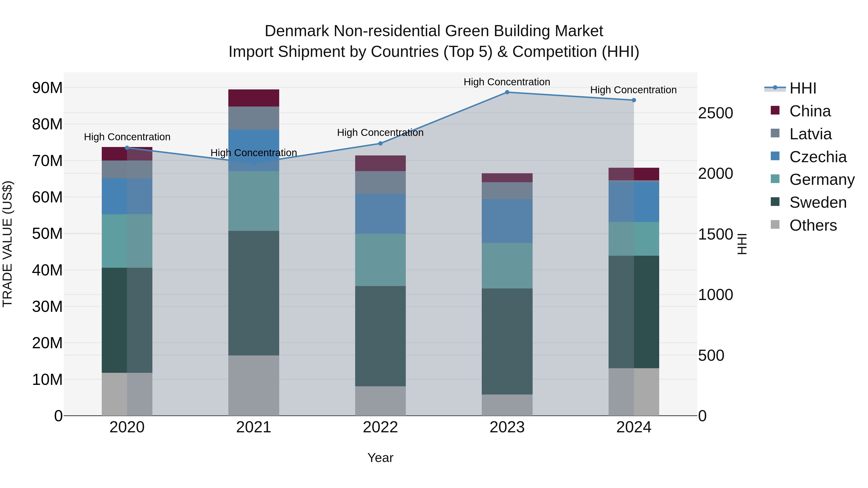Viewport: 868px width, 488px height.
Task: Click High Concentration label above 2023
Action: pyautogui.click(x=507, y=82)
